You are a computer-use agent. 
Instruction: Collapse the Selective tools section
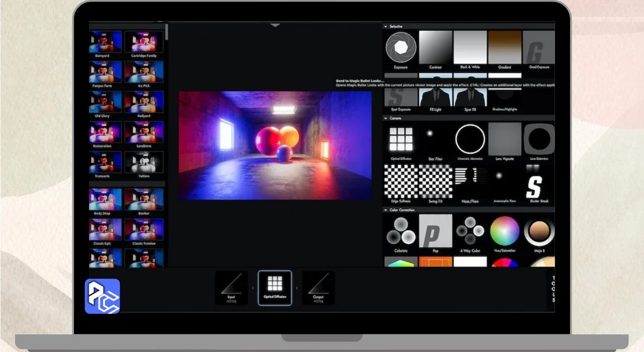386,26
